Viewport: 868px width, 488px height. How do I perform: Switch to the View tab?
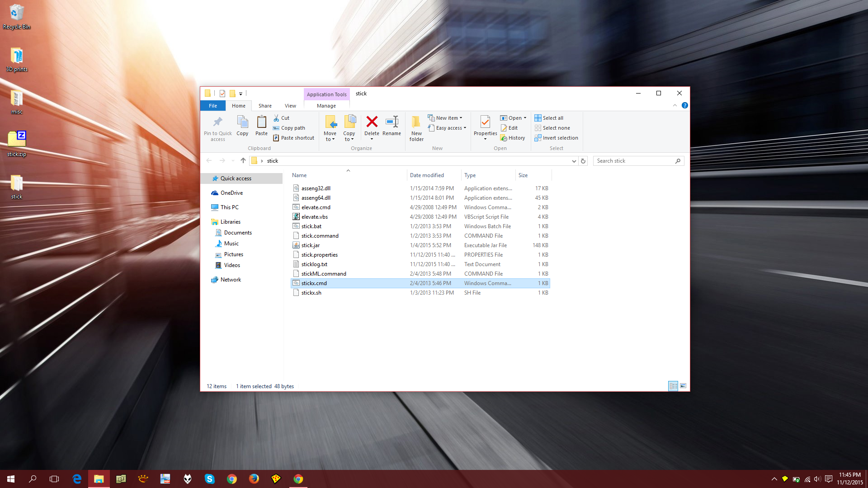290,106
